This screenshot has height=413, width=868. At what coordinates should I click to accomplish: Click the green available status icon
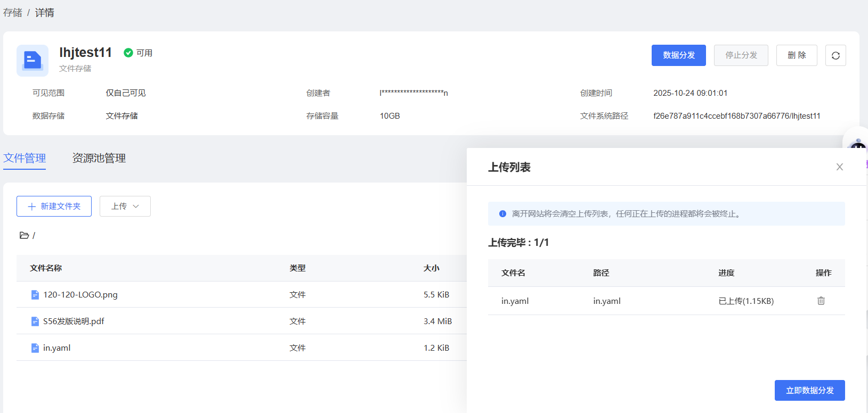click(x=128, y=53)
